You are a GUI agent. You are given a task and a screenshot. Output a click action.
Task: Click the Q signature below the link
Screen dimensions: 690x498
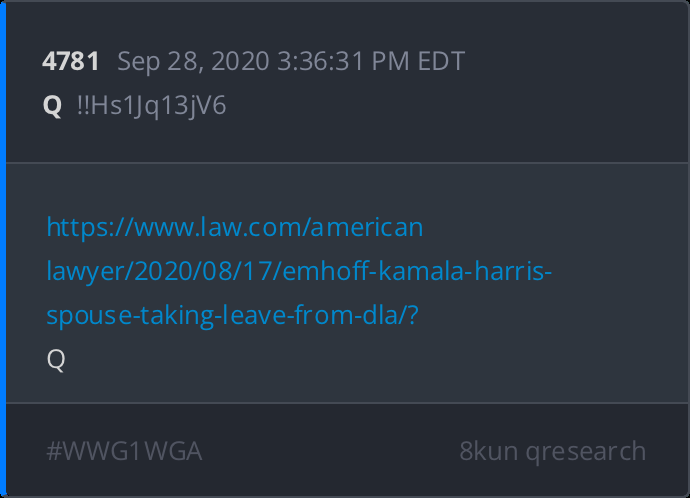point(56,360)
